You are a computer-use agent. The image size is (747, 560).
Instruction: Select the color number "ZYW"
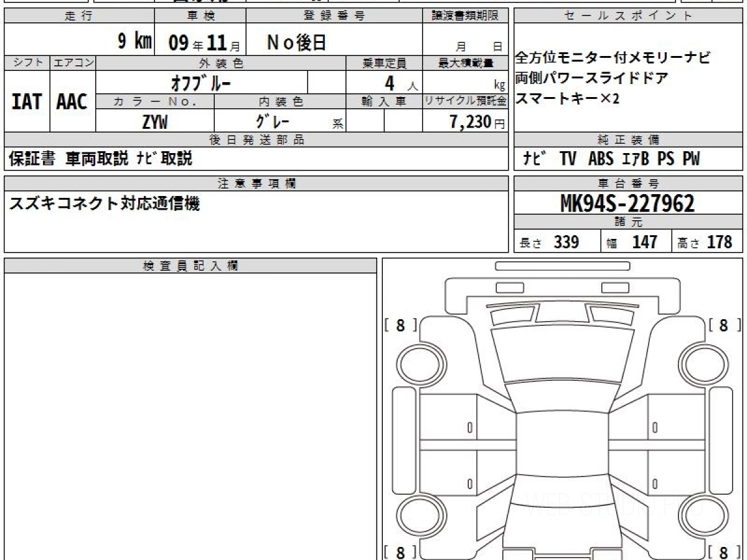coord(155,122)
